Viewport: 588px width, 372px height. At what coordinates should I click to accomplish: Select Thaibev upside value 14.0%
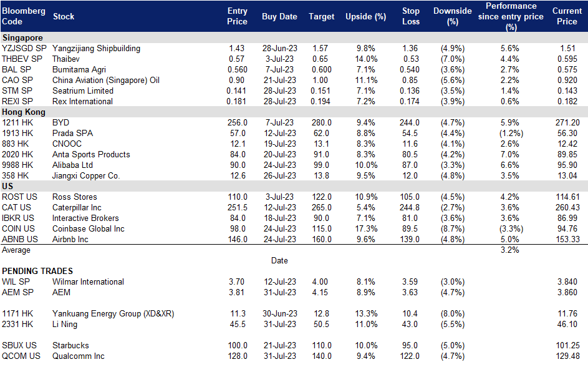pyautogui.click(x=366, y=59)
